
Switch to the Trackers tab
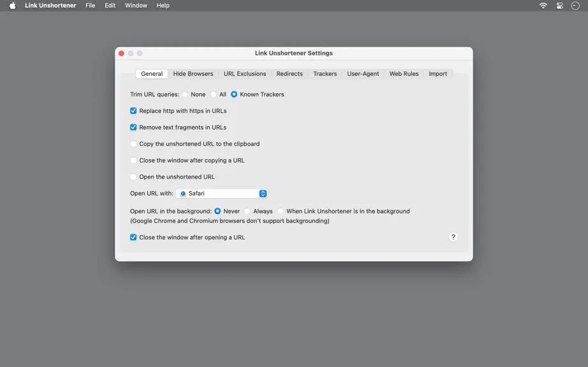point(325,74)
